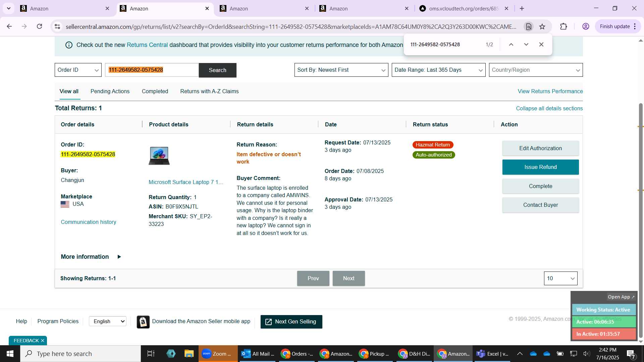644x362 pixels.
Task: Open the Country/Region dropdown
Action: coord(536,70)
